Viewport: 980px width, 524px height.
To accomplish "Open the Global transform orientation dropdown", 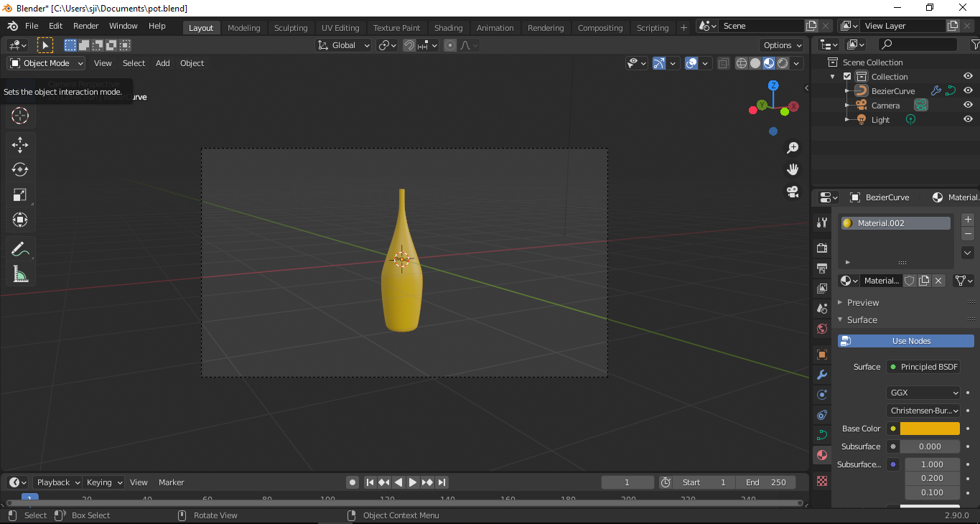I will click(x=342, y=45).
